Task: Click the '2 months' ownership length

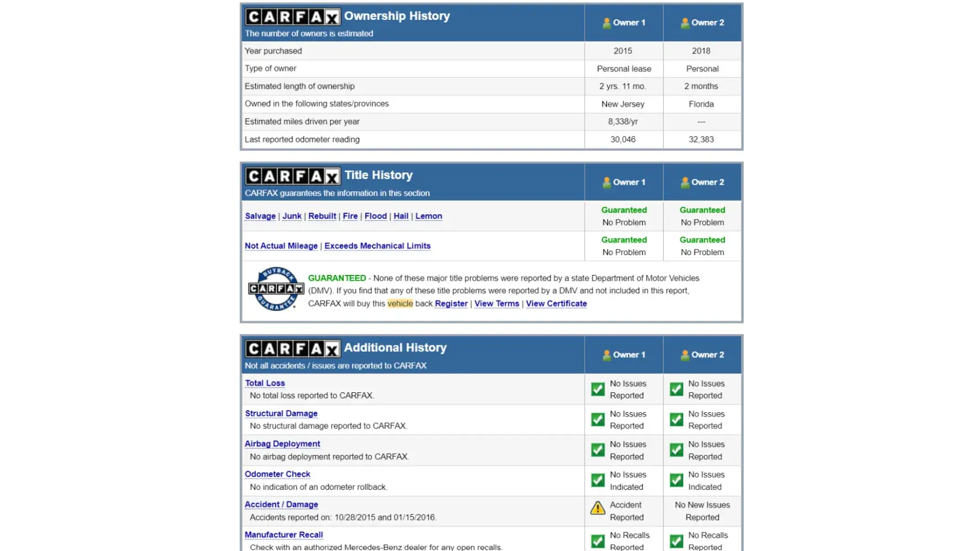Action: click(x=701, y=87)
